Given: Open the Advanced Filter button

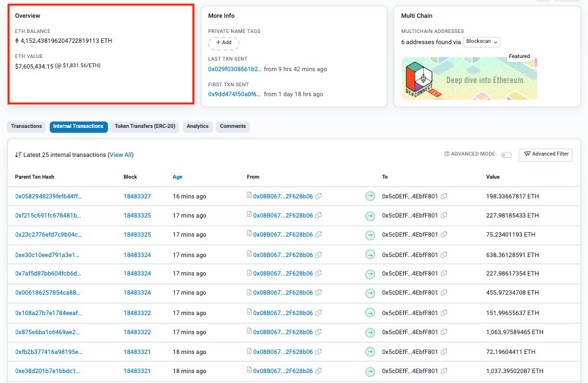Looking at the screenshot, I should coord(546,154).
